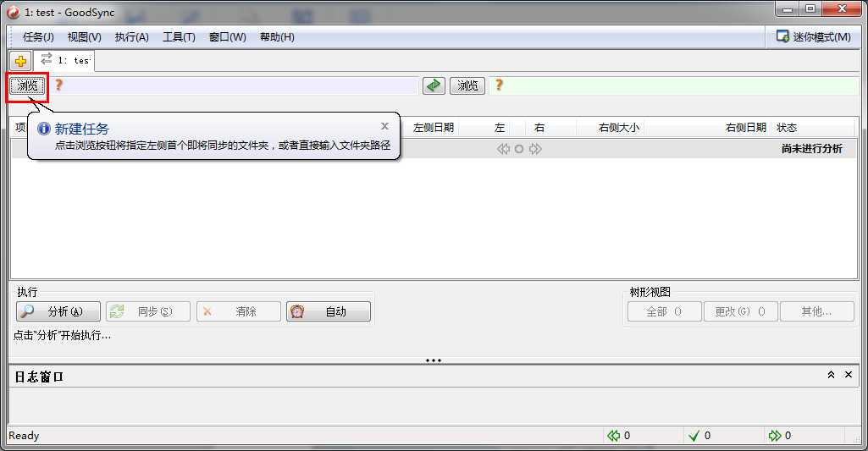Click the right folder path field
The width and height of the screenshot is (868, 451).
pyautogui.click(x=674, y=85)
